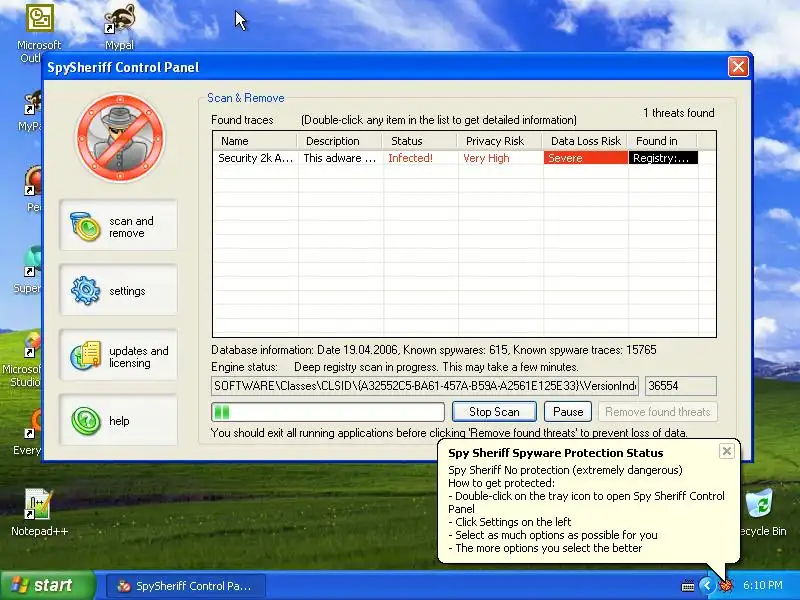Click the 'Infected!' status cell
This screenshot has height=600, width=800.
420,158
